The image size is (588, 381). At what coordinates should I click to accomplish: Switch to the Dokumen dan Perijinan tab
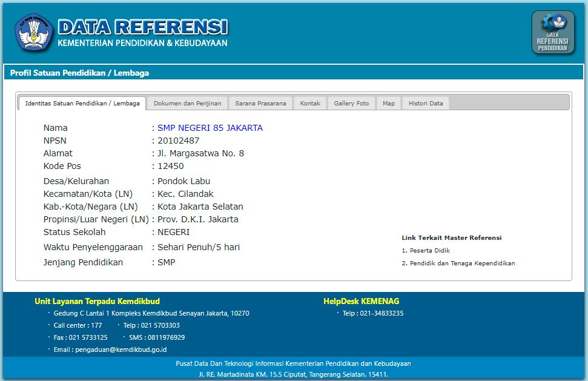(188, 104)
